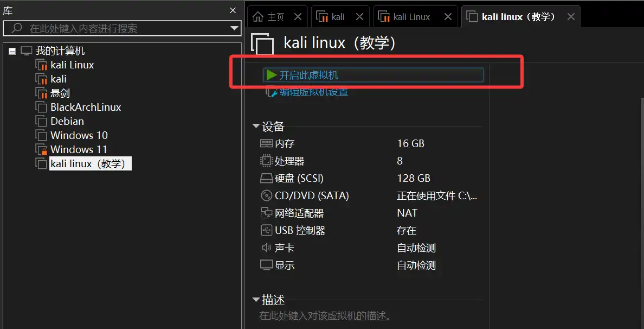Open the library search dropdown arrow
The width and height of the screenshot is (644, 329).
pyautogui.click(x=235, y=28)
